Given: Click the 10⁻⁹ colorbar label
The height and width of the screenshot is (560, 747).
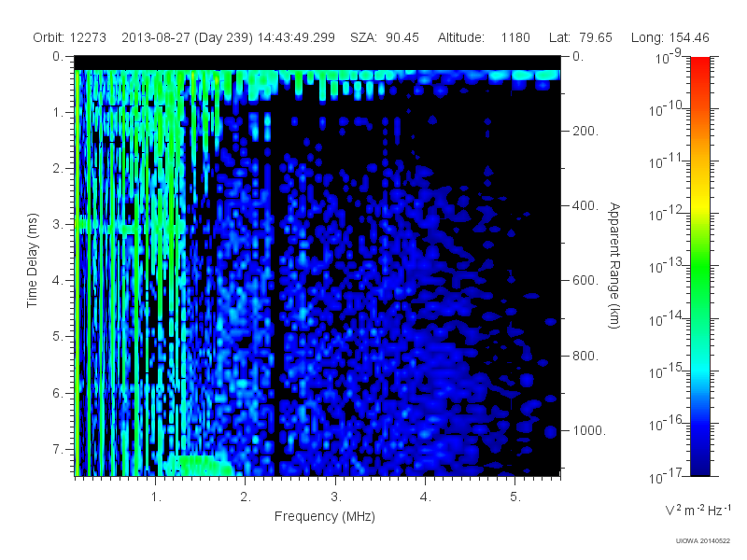Looking at the screenshot, I should (669, 57).
